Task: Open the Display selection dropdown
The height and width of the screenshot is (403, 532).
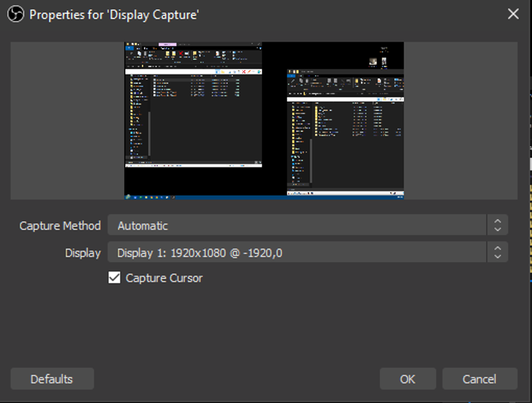Action: point(308,252)
